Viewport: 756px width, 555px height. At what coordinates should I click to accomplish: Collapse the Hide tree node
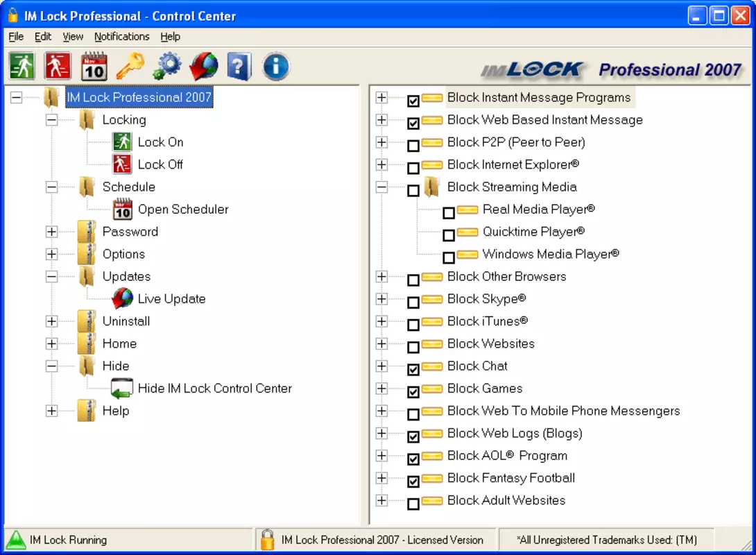(x=51, y=366)
